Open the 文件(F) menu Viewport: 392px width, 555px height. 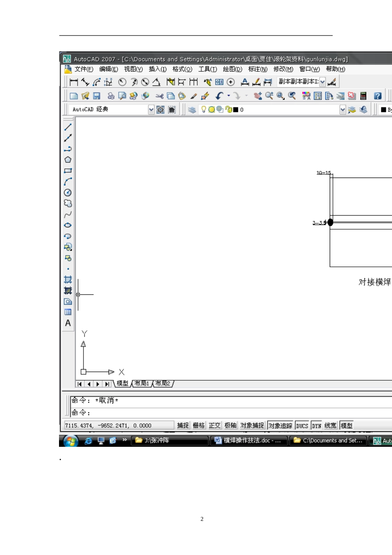click(84, 69)
